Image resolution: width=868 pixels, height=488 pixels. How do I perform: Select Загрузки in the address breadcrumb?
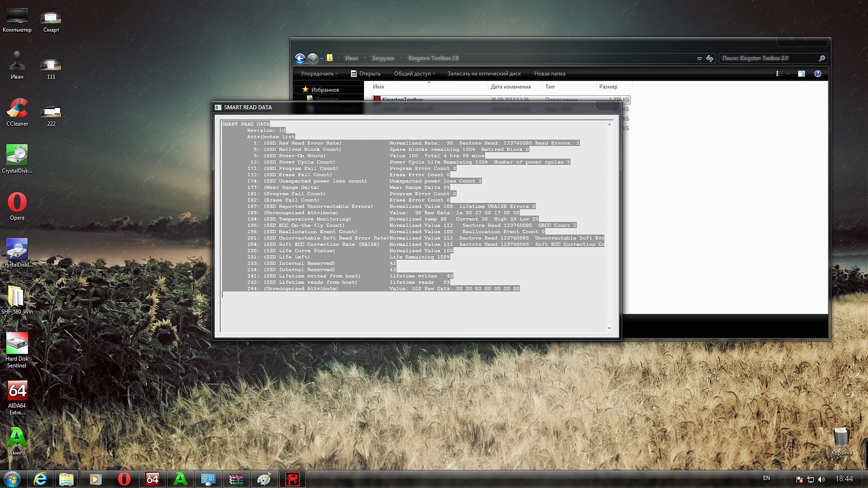(x=382, y=58)
